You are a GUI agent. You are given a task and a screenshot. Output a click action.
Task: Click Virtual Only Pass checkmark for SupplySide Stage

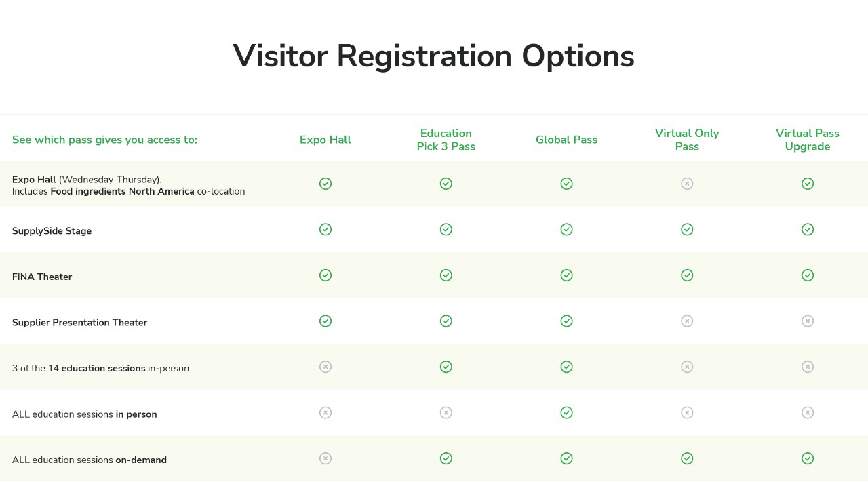pyautogui.click(x=687, y=230)
